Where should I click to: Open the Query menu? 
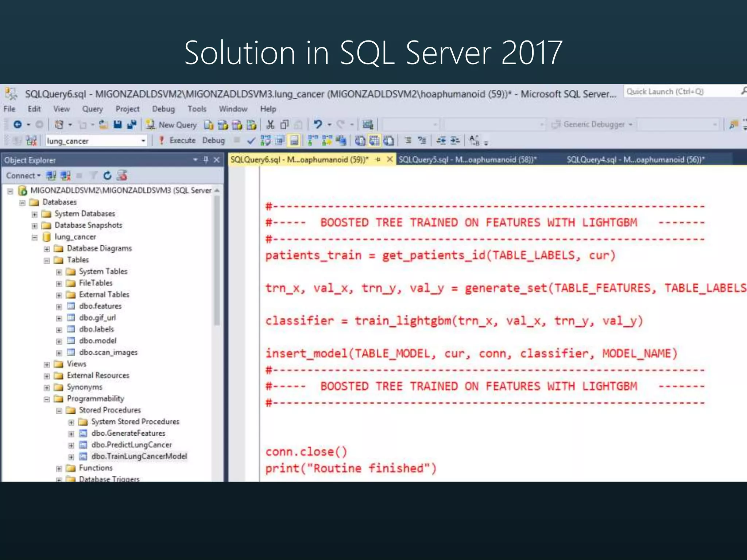point(93,109)
